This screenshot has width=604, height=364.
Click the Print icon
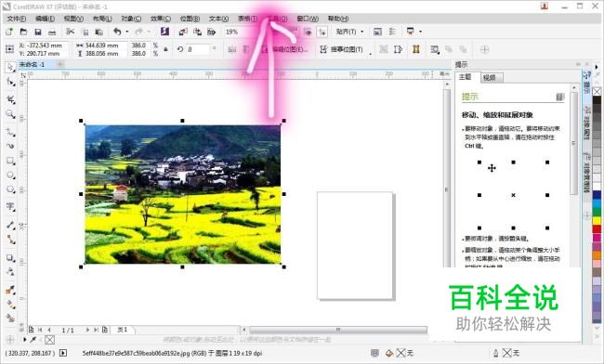pyautogui.click(x=52, y=32)
